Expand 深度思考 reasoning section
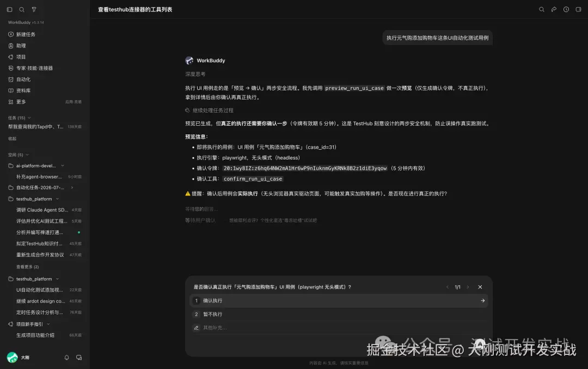Screen dimensions: 588x369 pyautogui.click(x=195, y=74)
